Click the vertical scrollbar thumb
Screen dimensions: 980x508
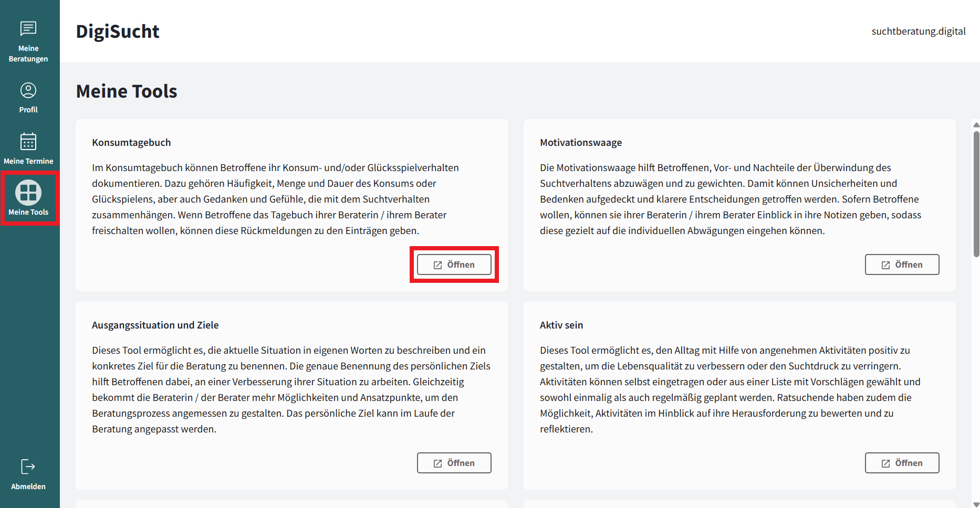(x=976, y=194)
